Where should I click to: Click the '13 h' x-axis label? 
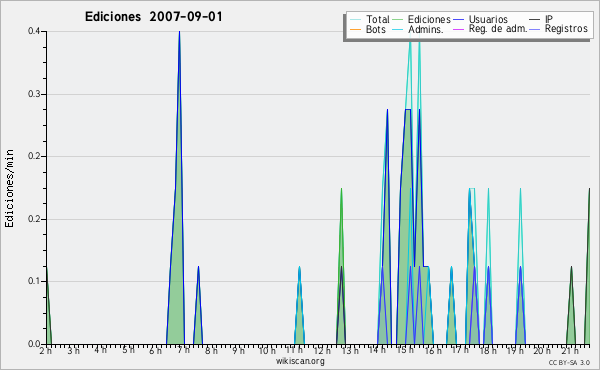point(350,350)
